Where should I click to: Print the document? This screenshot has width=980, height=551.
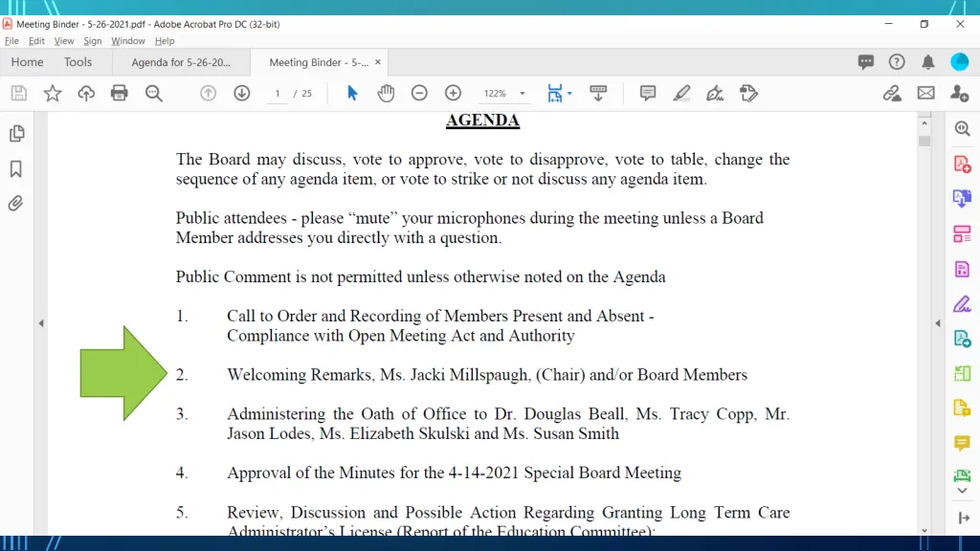point(120,93)
